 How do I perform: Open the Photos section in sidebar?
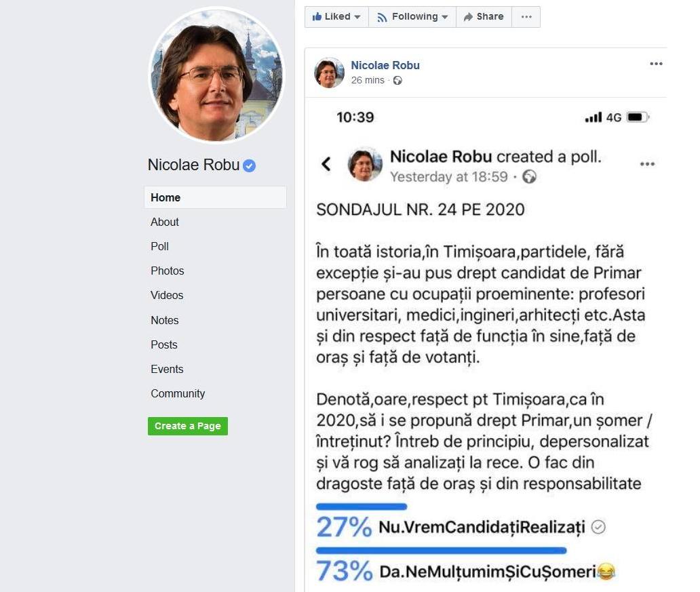[x=168, y=271]
